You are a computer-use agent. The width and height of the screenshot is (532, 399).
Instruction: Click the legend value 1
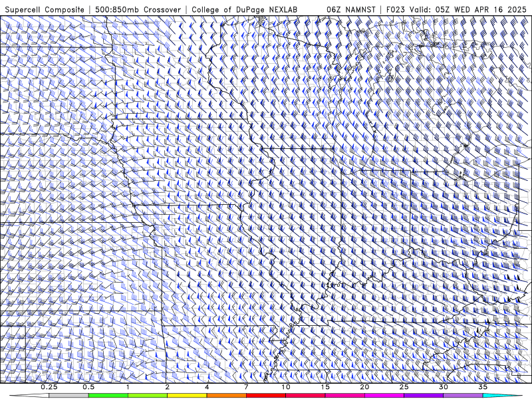pyautogui.click(x=128, y=387)
